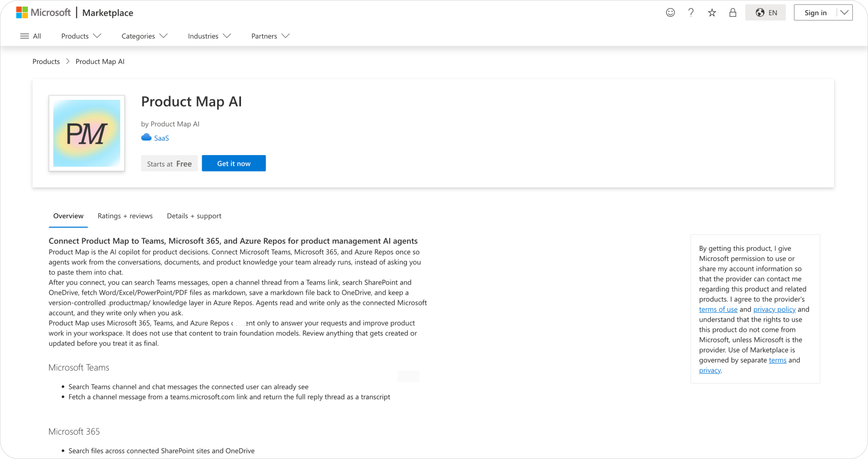
Task: Select the Overview tab
Action: [x=68, y=216]
